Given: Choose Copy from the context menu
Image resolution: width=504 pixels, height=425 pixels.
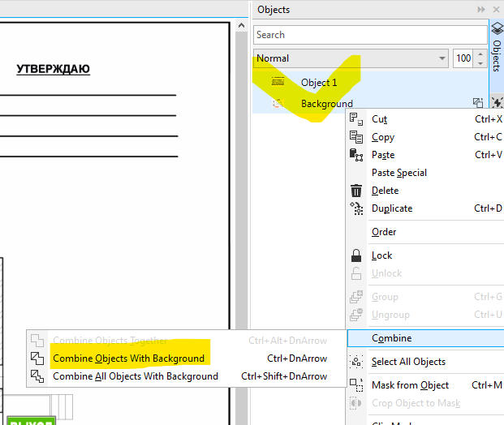Looking at the screenshot, I should (x=425, y=137).
